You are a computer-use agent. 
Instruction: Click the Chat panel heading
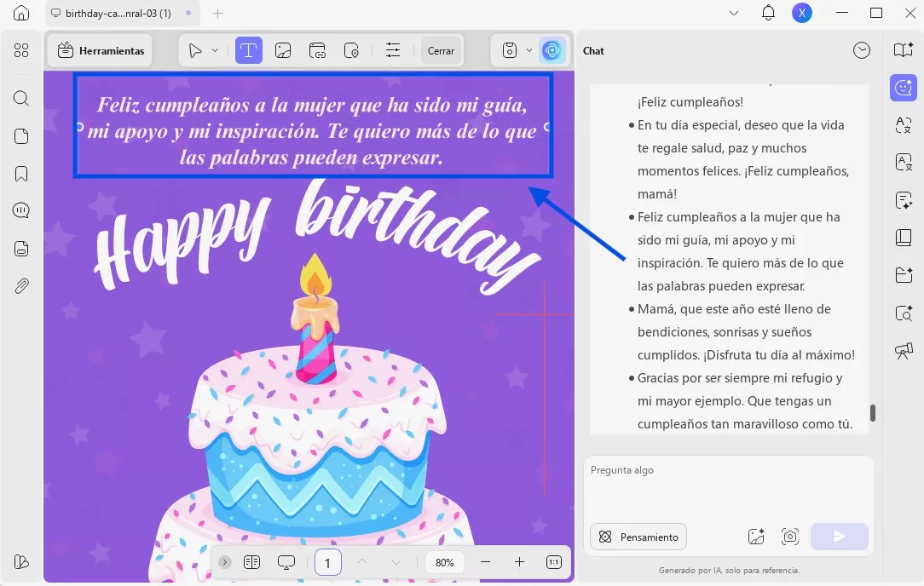(593, 50)
